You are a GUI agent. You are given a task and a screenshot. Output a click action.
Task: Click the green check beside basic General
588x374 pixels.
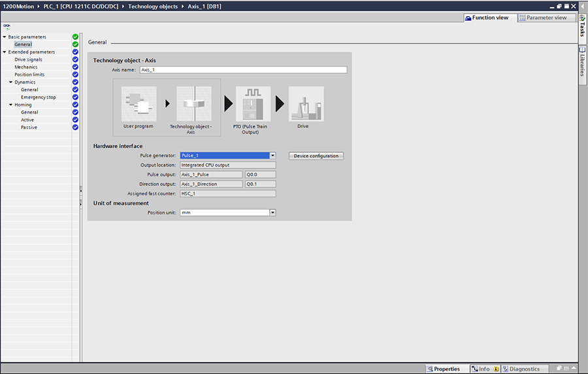pyautogui.click(x=75, y=44)
